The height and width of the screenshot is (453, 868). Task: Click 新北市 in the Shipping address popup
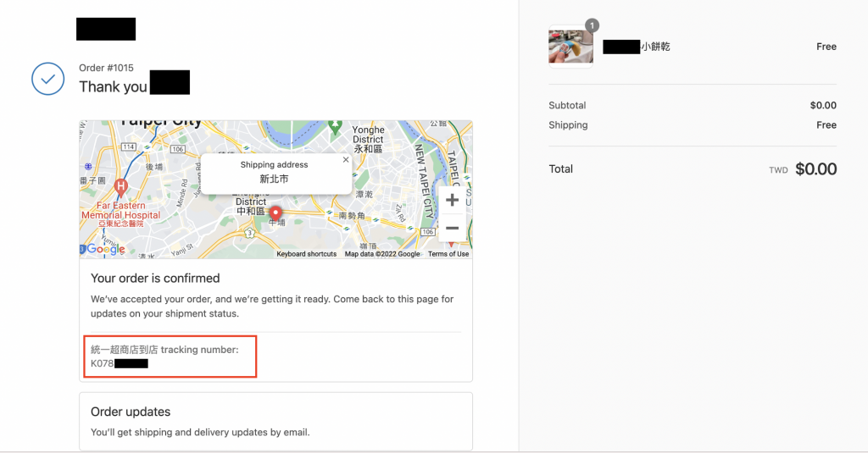[274, 180]
